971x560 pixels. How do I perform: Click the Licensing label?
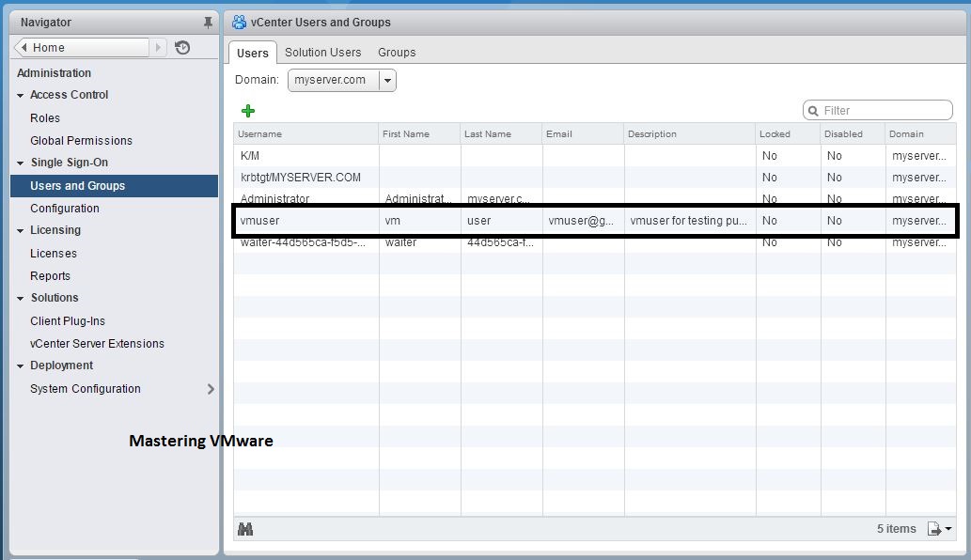click(55, 230)
